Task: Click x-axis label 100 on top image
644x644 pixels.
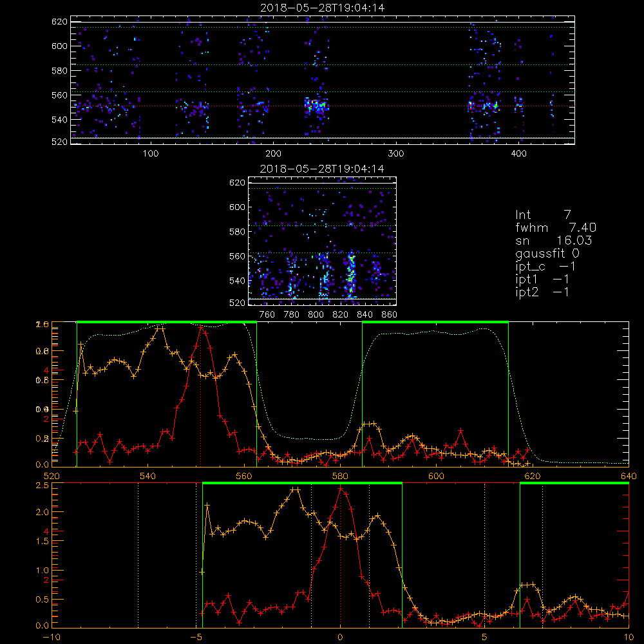Action: (x=151, y=154)
